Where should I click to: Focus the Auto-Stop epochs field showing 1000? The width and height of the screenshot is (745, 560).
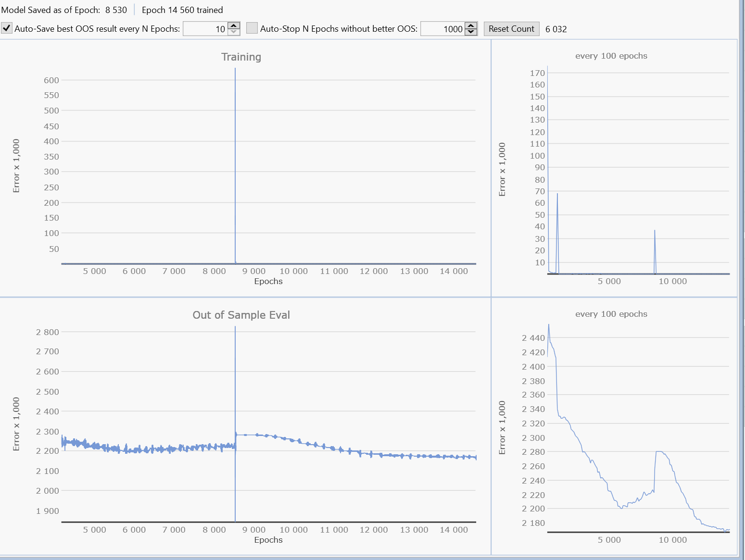pos(442,29)
